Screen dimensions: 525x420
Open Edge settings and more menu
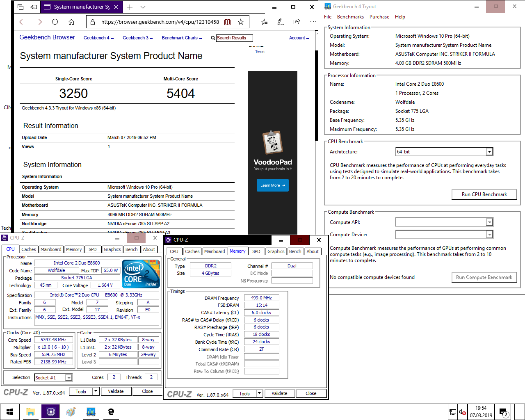pyautogui.click(x=313, y=22)
